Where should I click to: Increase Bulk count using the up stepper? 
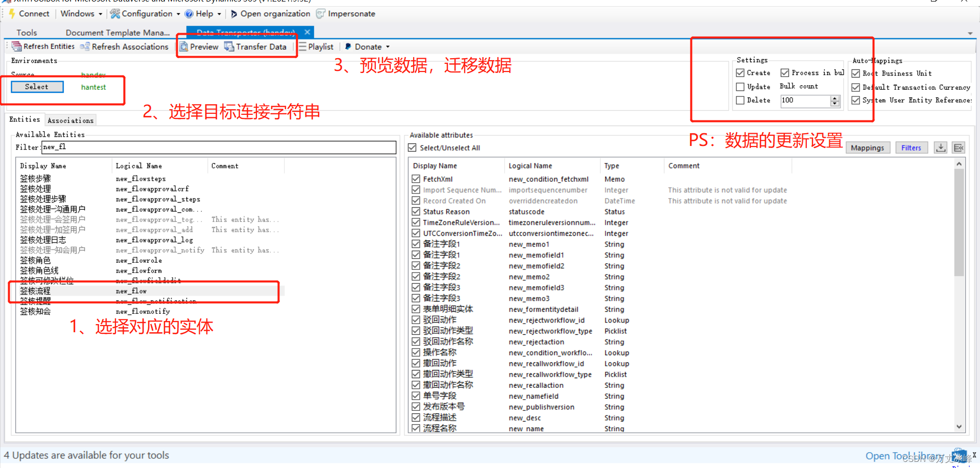coord(834,98)
